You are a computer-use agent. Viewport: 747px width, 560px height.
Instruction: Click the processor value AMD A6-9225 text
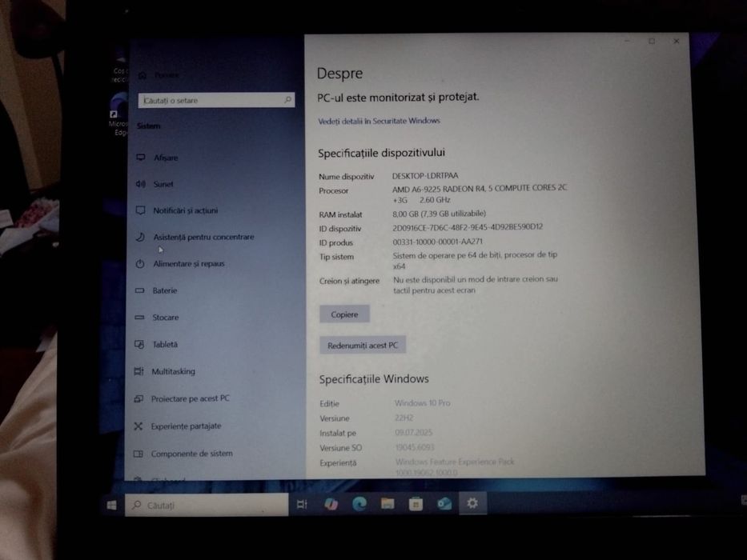(x=480, y=194)
